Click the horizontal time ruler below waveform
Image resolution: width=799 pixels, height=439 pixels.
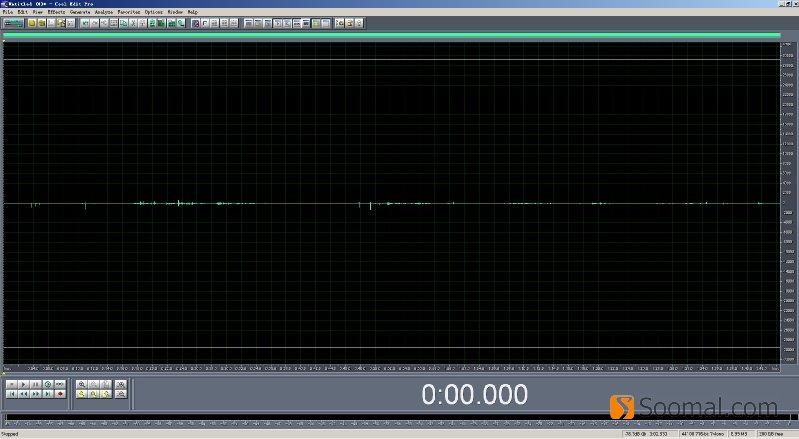[x=391, y=368]
